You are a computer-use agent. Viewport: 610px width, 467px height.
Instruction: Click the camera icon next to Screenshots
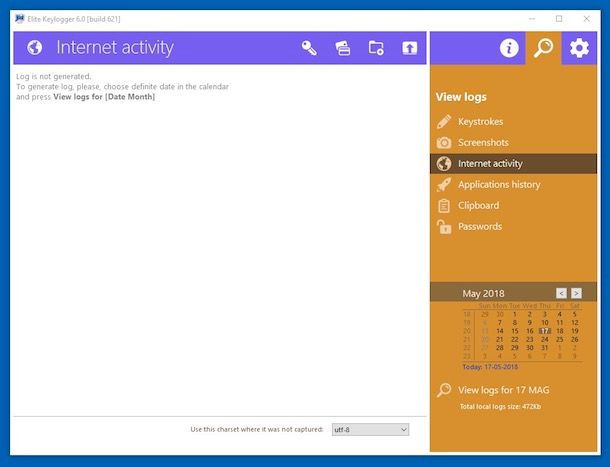coord(444,143)
